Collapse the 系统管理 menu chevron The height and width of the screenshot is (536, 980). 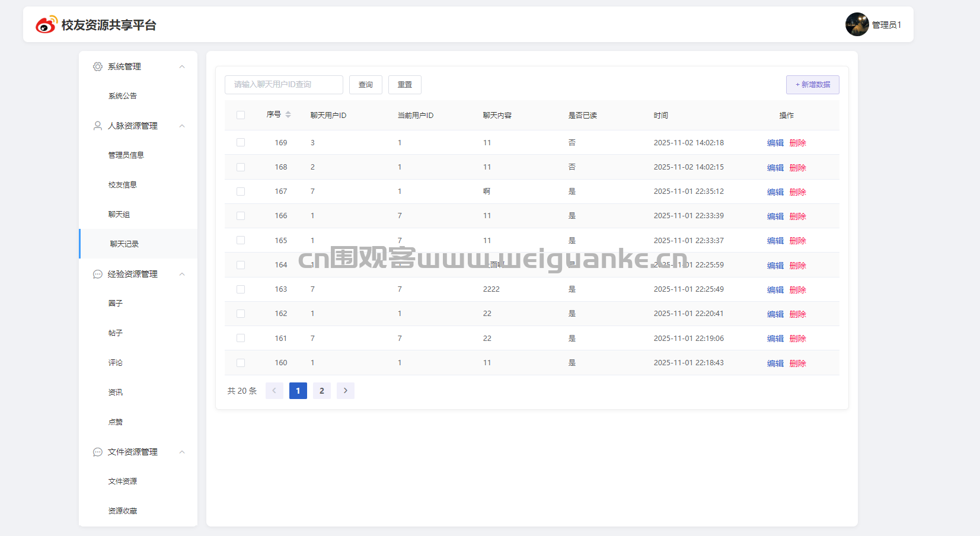[182, 66]
